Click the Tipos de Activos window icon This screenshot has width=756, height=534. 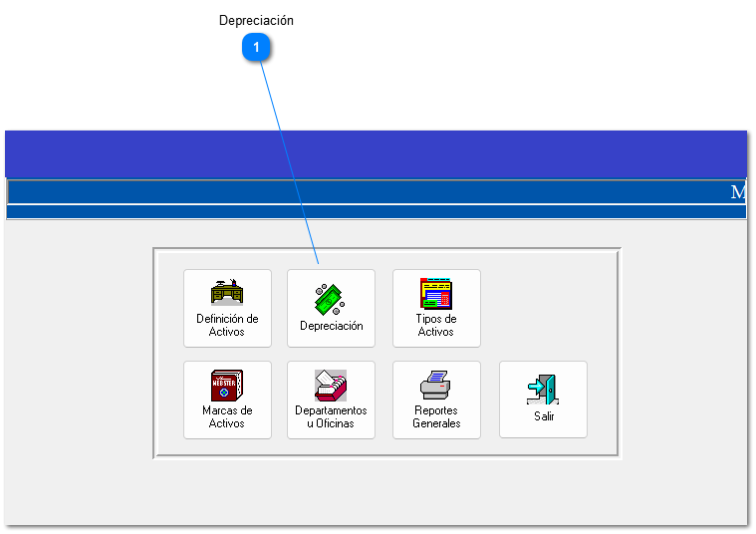(x=436, y=294)
